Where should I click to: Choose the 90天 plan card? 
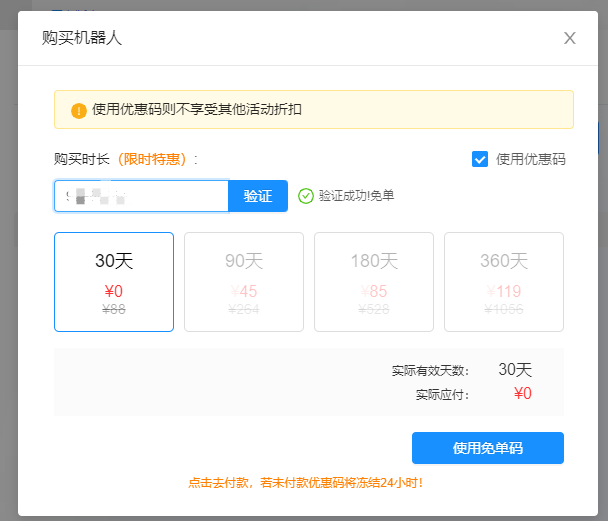243,281
